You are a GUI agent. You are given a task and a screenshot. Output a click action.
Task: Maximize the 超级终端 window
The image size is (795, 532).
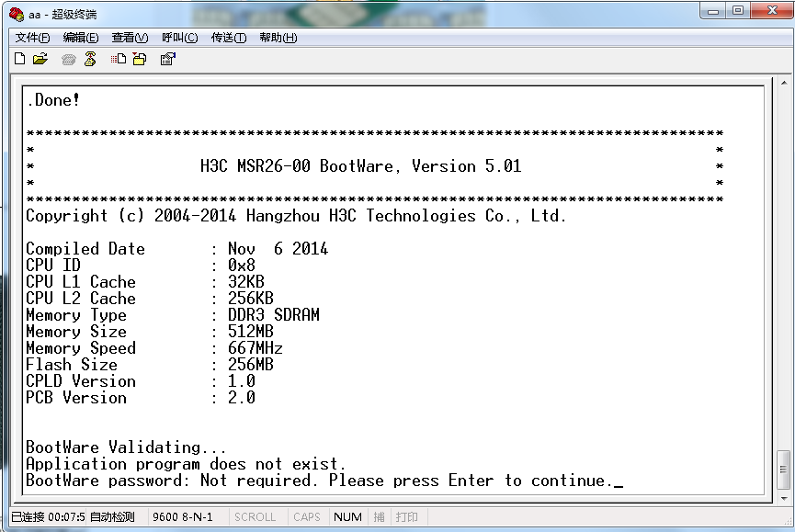tap(738, 11)
